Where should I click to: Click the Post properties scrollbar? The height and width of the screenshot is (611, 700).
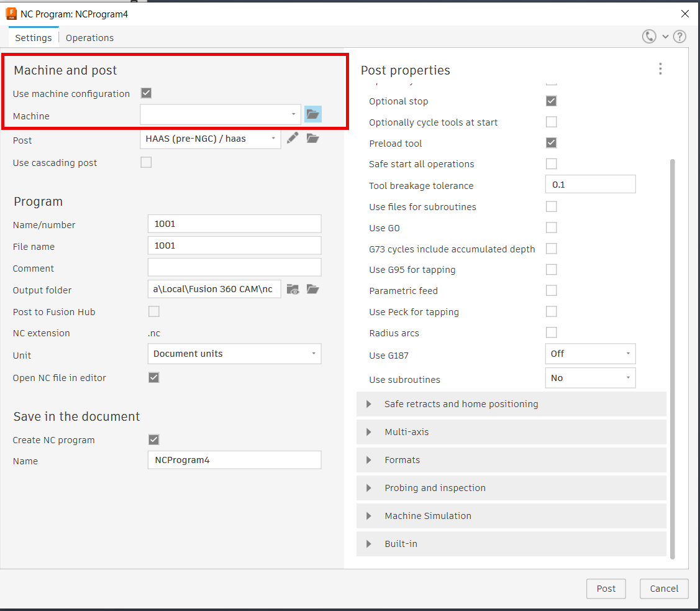coord(672,359)
